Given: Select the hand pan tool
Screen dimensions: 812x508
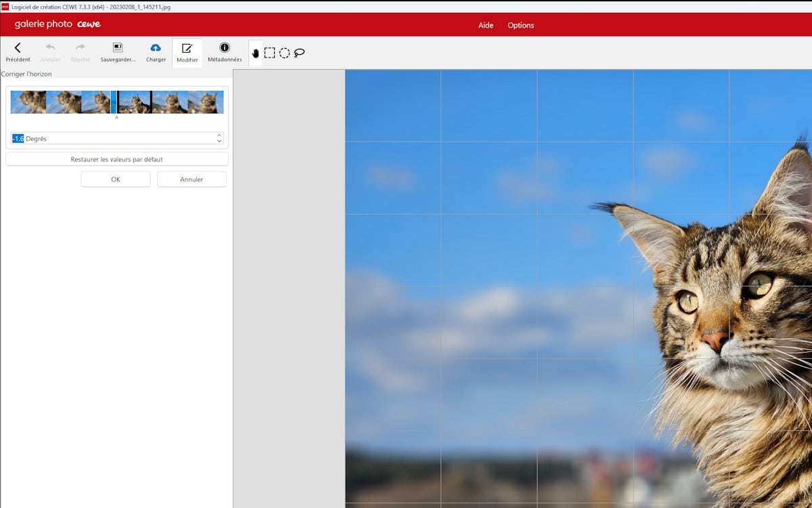Looking at the screenshot, I should pyautogui.click(x=255, y=53).
